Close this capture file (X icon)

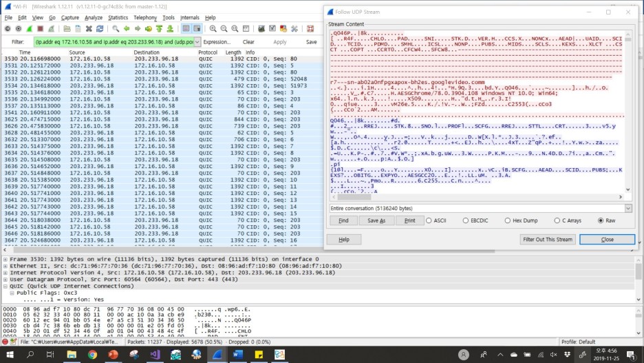[89, 29]
